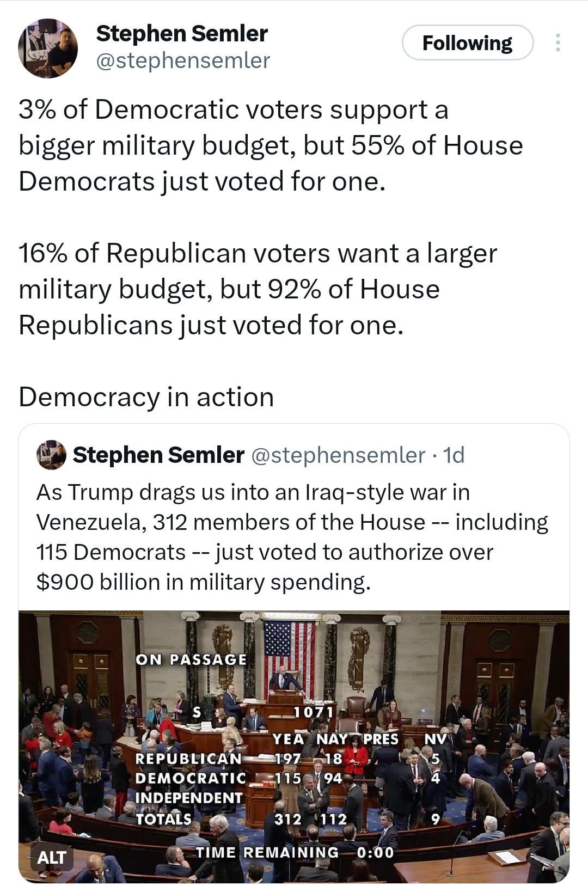Show the image description via ALT badge
Screen dimensions: 588x886
tap(52, 857)
